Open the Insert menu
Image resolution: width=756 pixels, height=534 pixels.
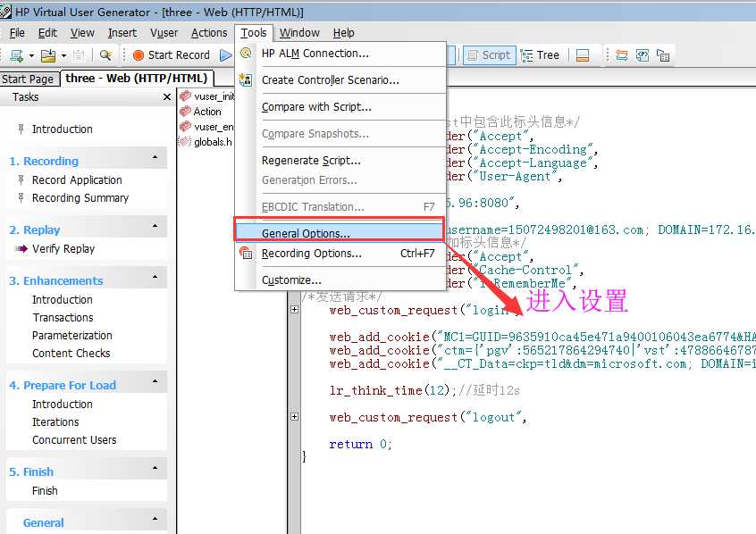point(122,33)
